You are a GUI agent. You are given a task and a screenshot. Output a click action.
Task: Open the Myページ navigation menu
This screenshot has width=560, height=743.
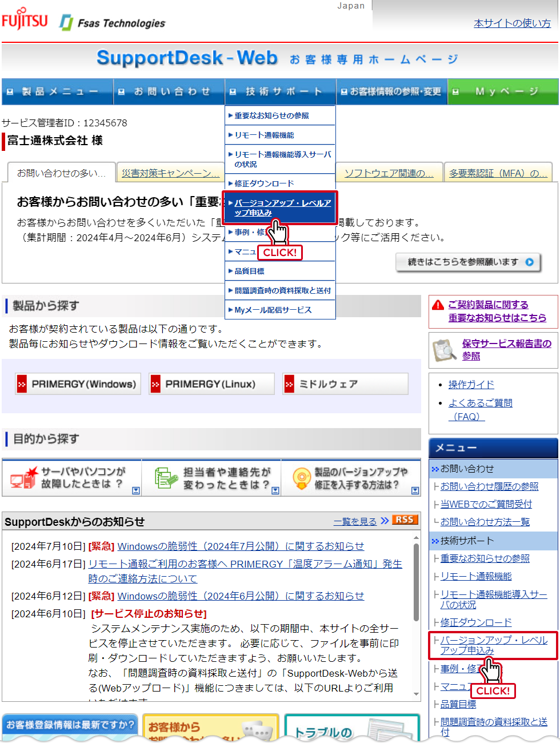coord(503,91)
